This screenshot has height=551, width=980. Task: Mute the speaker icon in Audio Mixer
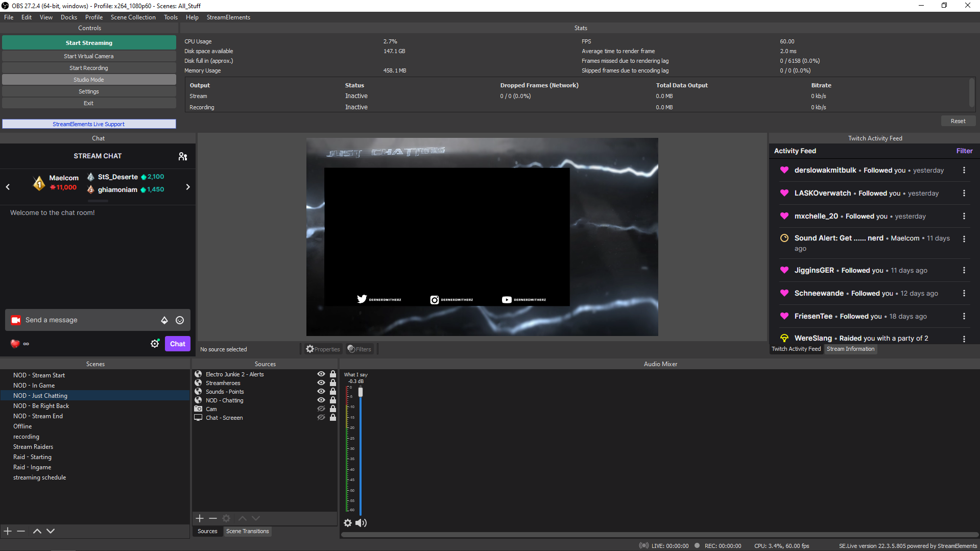(x=362, y=523)
